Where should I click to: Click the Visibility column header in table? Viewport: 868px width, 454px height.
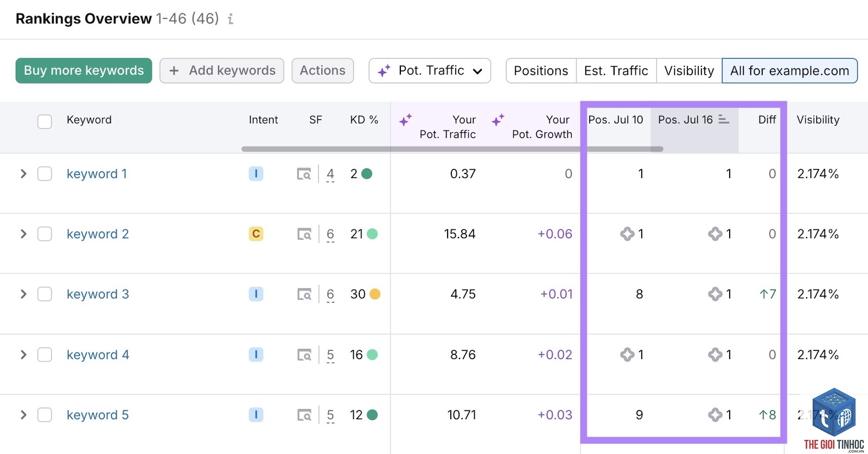818,119
